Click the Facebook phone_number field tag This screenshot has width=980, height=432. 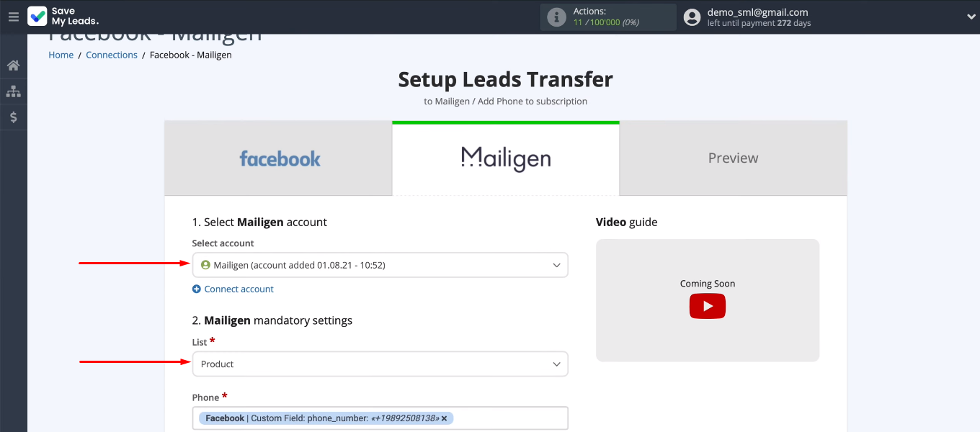(x=326, y=418)
